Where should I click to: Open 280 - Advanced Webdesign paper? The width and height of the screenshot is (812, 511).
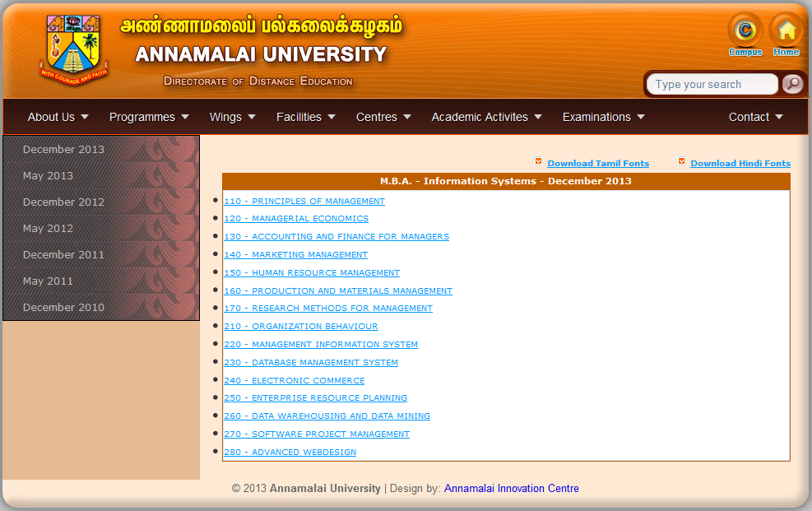pyautogui.click(x=290, y=452)
